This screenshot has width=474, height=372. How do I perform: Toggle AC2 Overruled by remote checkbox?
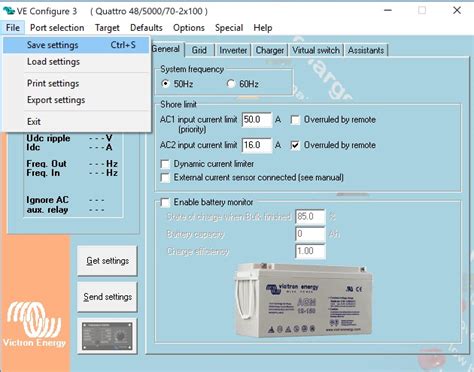(x=295, y=145)
